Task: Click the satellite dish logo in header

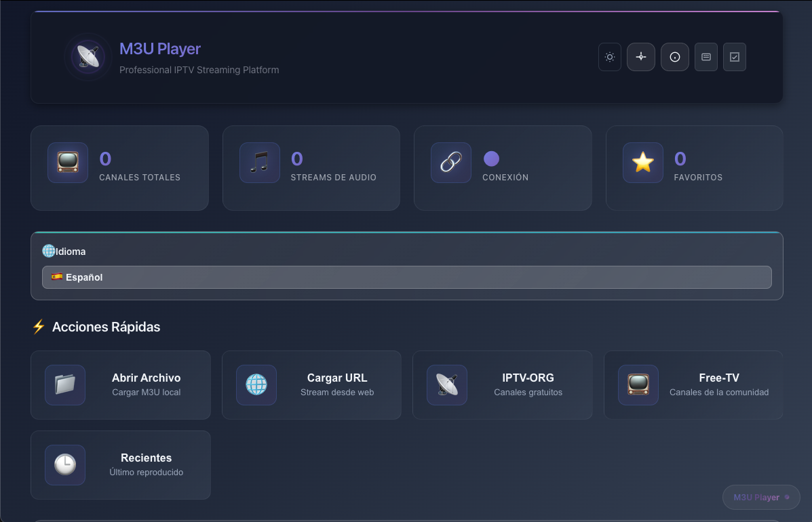Action: tap(88, 56)
